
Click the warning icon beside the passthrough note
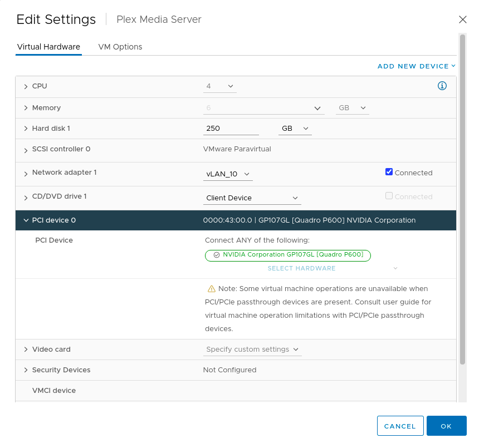[x=211, y=289]
